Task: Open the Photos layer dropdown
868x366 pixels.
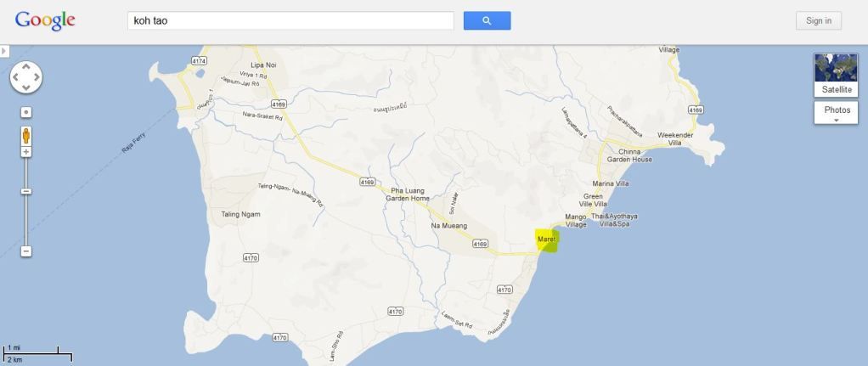Action: (x=836, y=112)
